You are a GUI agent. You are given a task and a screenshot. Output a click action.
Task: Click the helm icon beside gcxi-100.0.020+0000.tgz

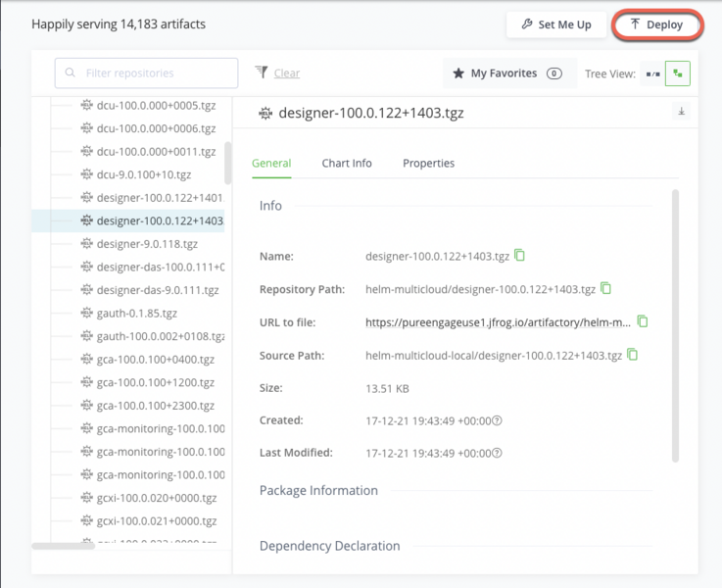click(x=86, y=497)
